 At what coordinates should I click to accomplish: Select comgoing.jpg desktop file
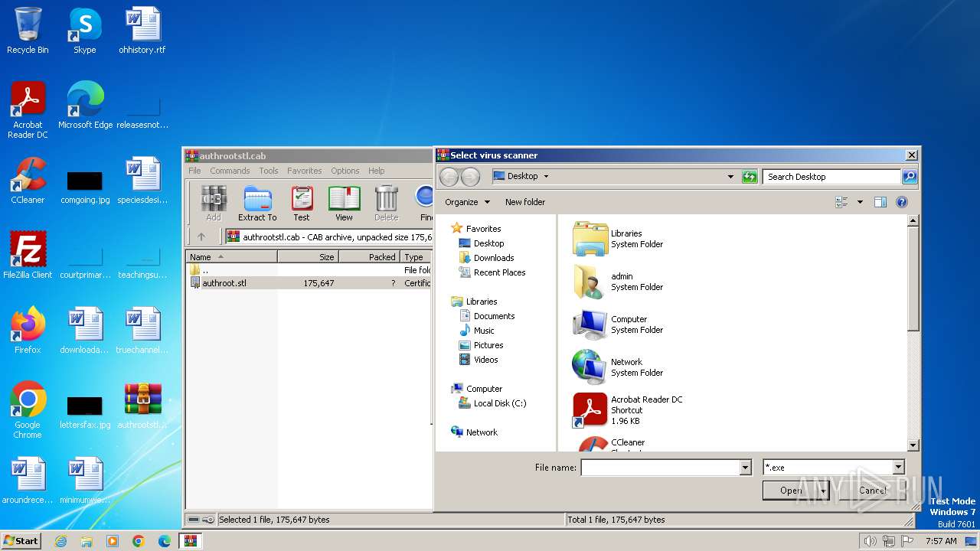(85, 187)
